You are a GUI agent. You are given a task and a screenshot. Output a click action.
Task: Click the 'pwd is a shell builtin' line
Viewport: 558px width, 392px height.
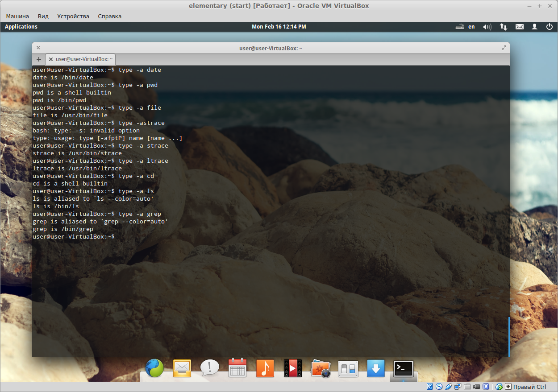click(72, 93)
